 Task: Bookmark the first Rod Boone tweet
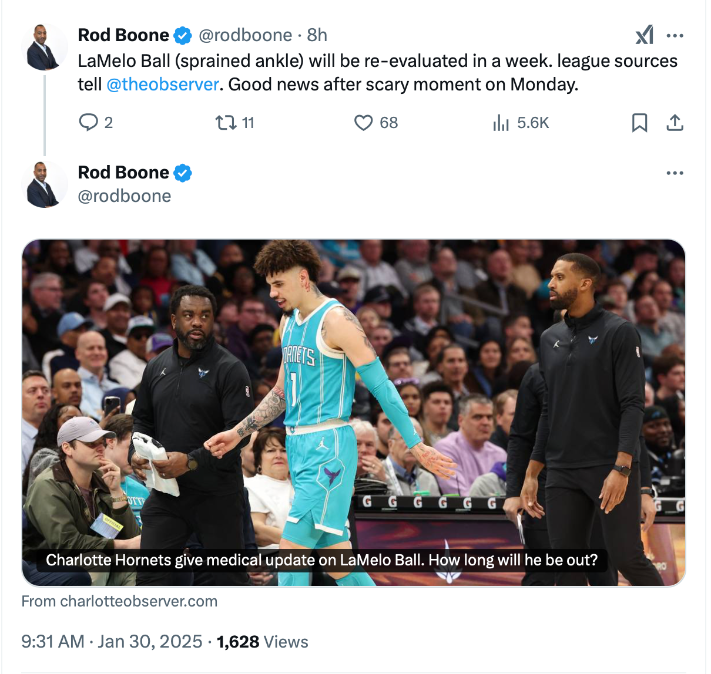pyautogui.click(x=640, y=122)
